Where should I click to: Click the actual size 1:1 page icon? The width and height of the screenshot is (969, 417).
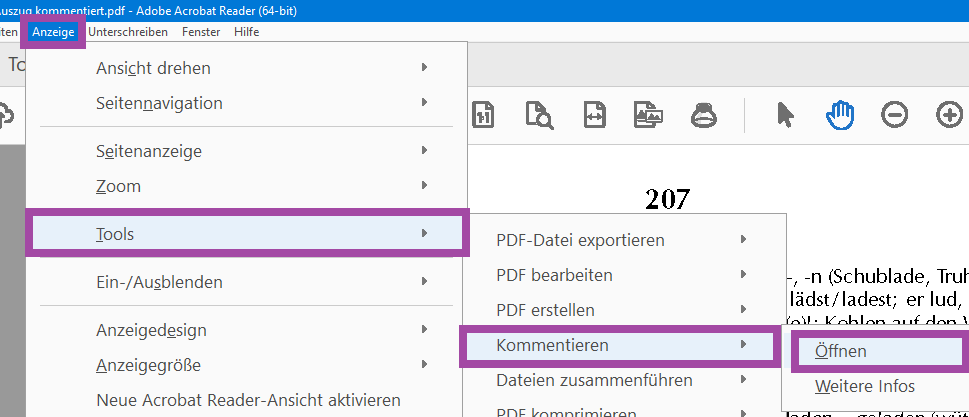tap(485, 114)
